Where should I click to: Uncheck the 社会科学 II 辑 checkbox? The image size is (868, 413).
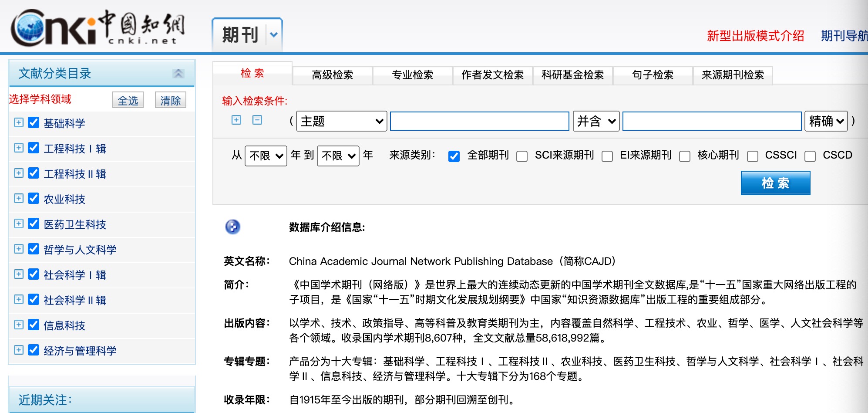click(34, 299)
